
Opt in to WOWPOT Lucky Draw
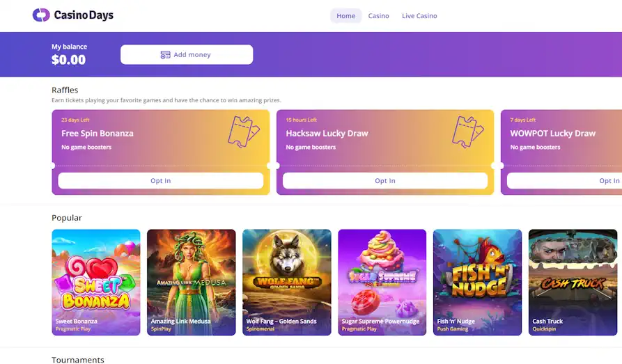pos(564,181)
